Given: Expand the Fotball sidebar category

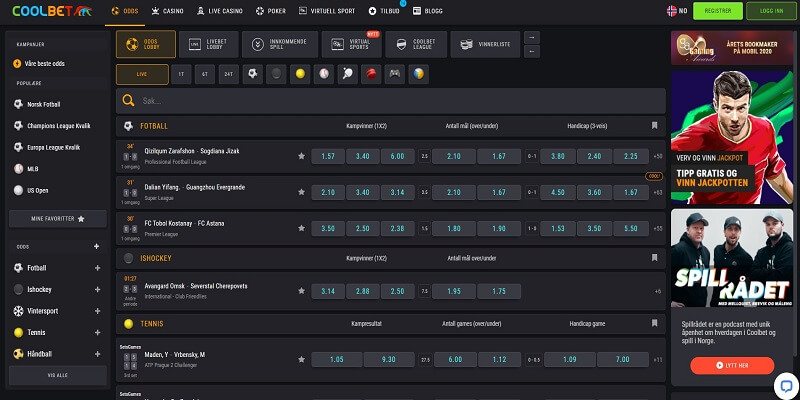Looking at the screenshot, I should tap(97, 268).
